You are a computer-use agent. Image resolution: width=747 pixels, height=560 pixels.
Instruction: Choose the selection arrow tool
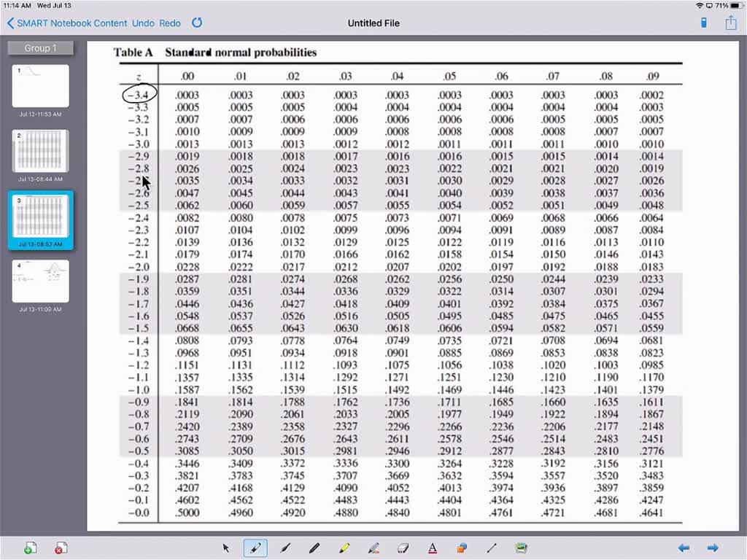(226, 548)
